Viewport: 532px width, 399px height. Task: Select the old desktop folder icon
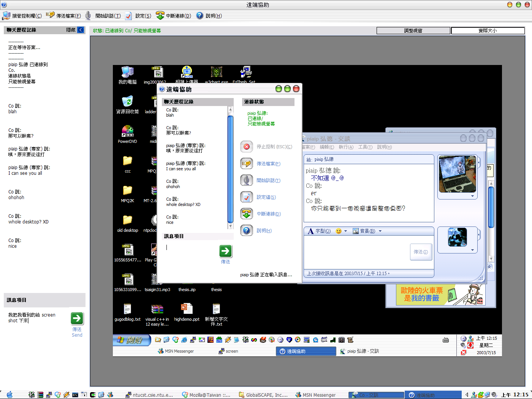click(127, 223)
